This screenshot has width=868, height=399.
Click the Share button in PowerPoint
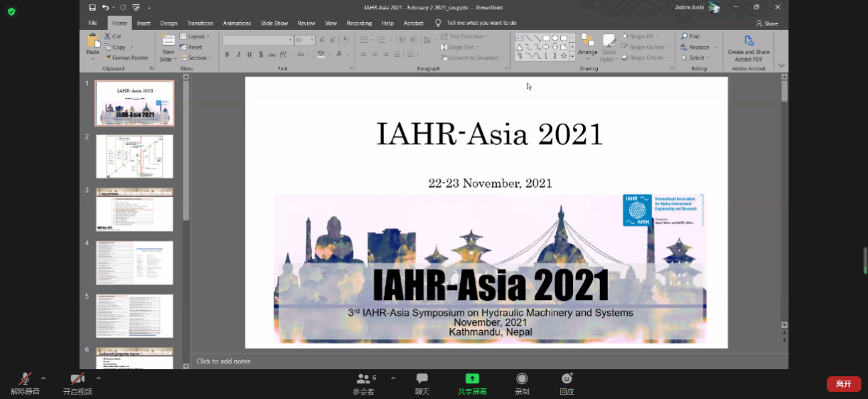[x=767, y=23]
